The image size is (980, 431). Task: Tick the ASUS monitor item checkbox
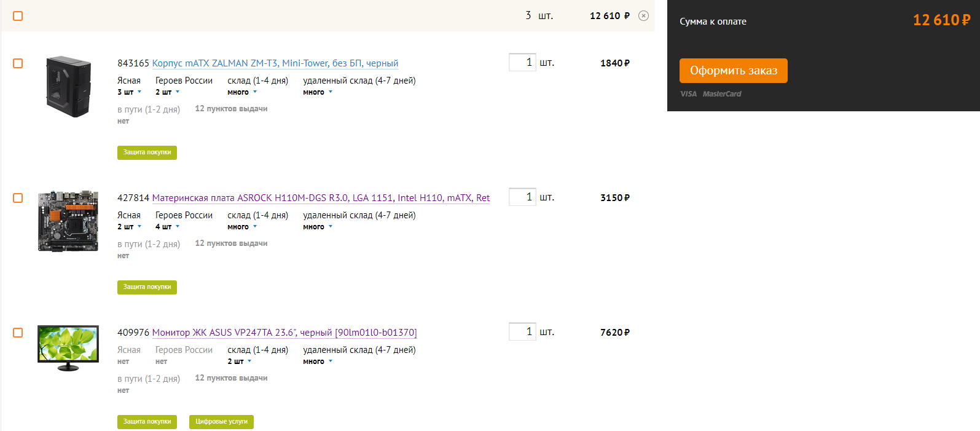18,333
